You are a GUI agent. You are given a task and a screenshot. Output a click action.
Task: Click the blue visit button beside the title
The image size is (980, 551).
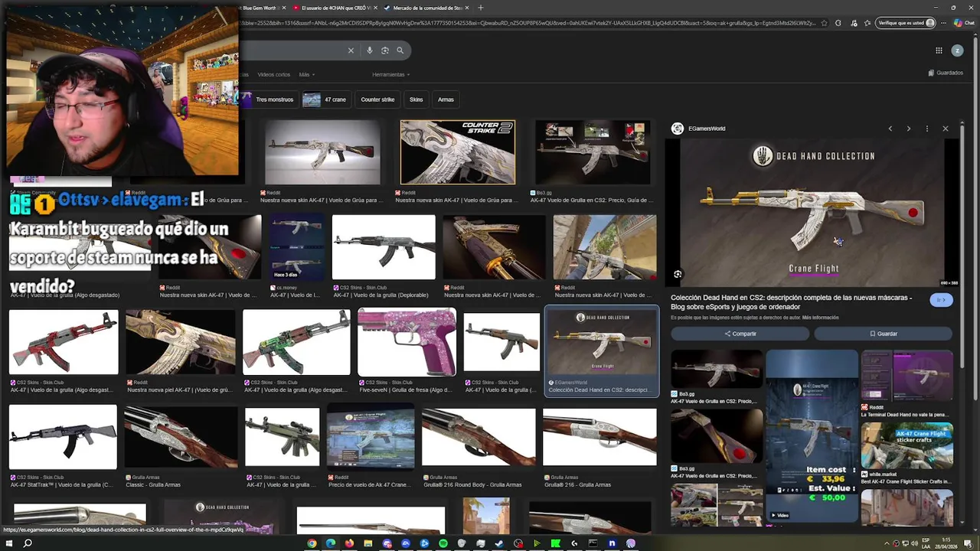940,300
